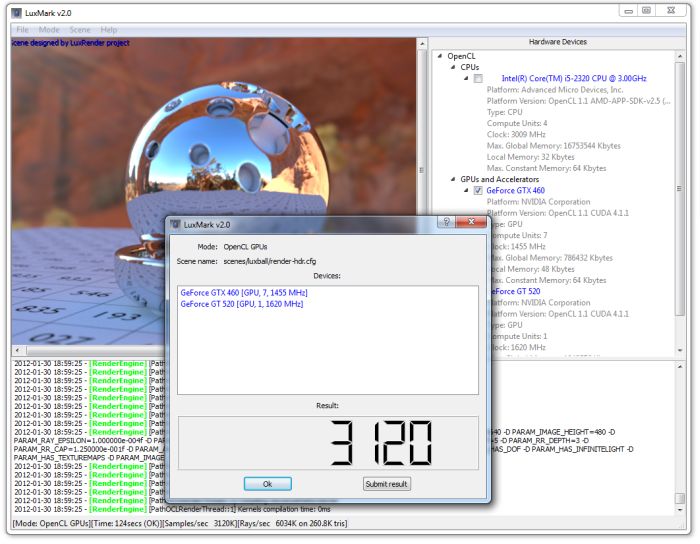
Task: Click the render view scroll up arrow
Action: pyautogui.click(x=422, y=44)
